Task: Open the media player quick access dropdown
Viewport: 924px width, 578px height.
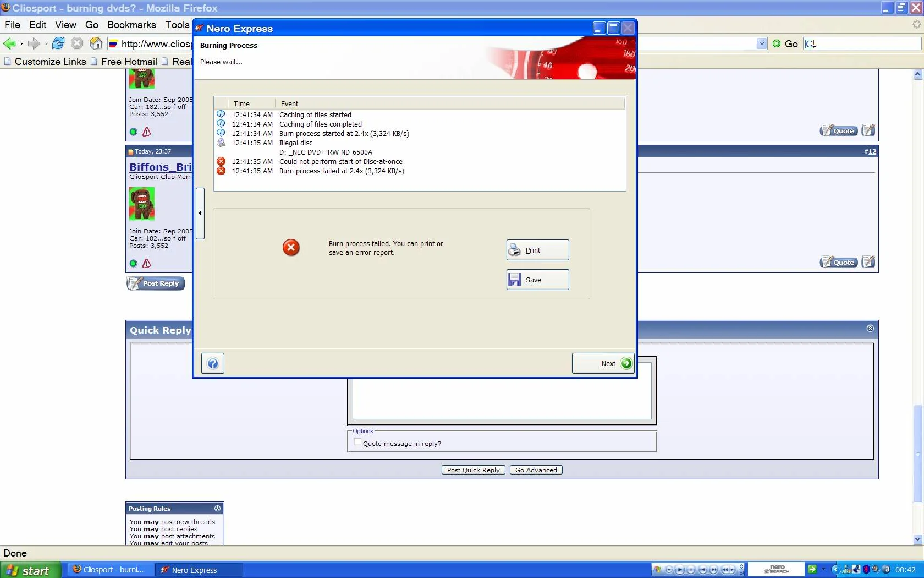Action: coord(669,570)
